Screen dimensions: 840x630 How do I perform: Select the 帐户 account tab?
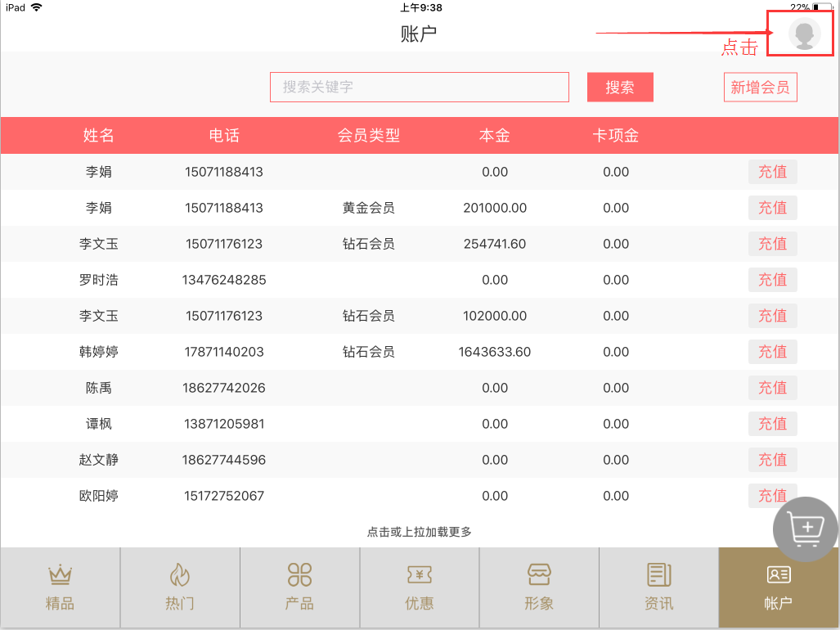[x=778, y=587]
